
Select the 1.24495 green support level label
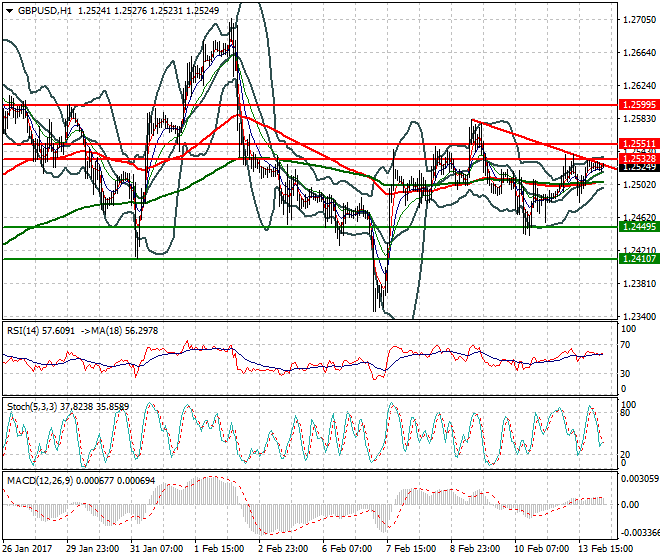click(x=639, y=227)
